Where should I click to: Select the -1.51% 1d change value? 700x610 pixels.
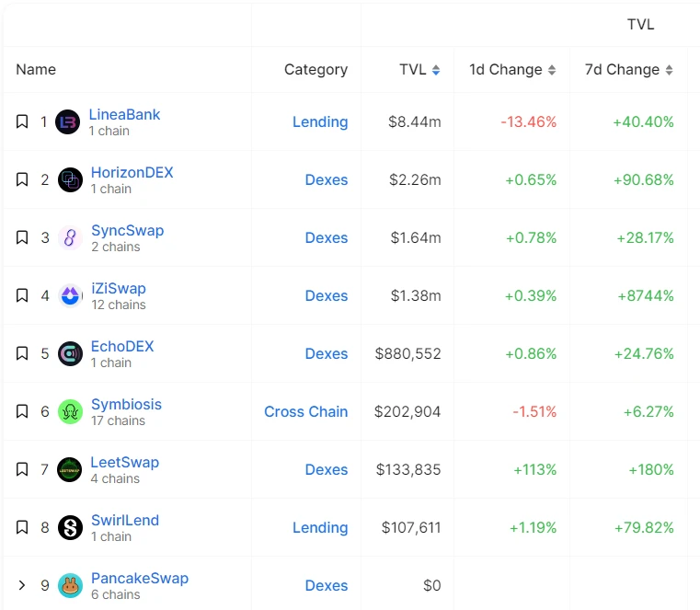click(x=534, y=411)
